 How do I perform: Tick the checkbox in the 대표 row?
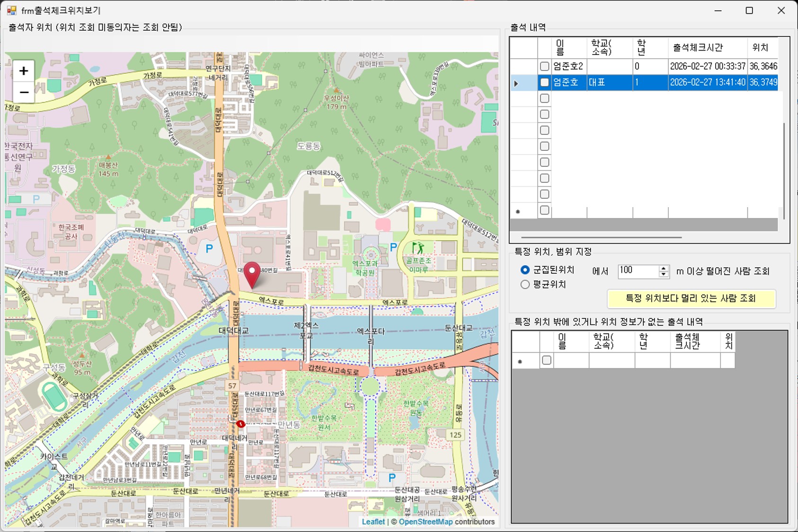(x=545, y=82)
